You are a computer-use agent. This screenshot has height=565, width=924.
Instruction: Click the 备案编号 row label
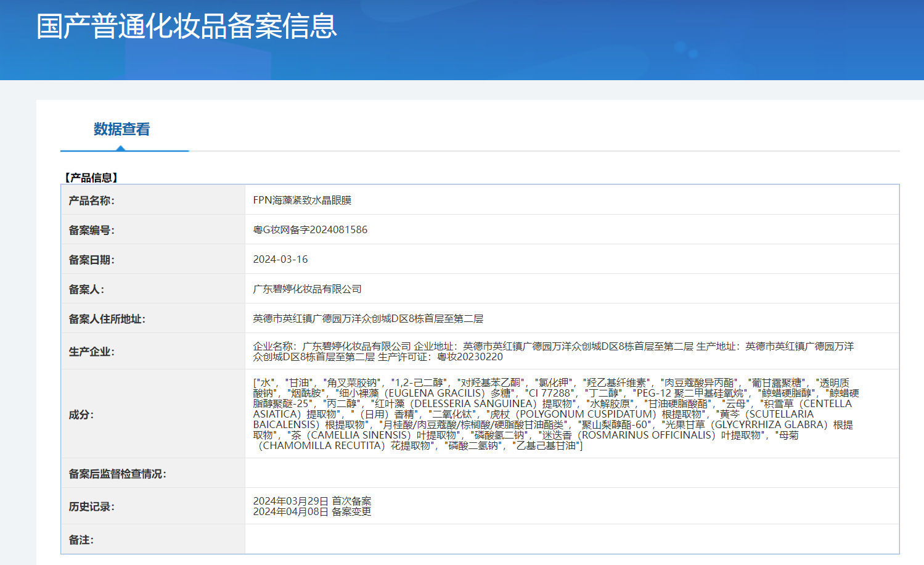coord(91,230)
